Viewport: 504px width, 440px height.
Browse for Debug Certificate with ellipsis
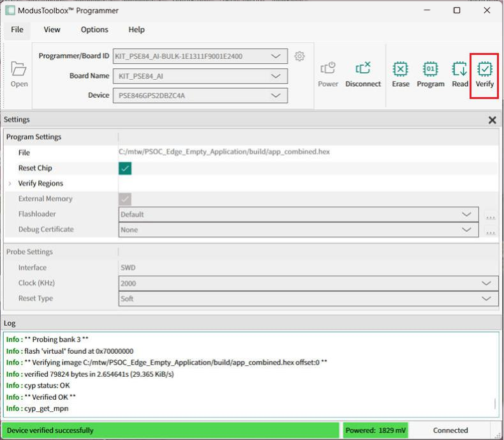(491, 231)
